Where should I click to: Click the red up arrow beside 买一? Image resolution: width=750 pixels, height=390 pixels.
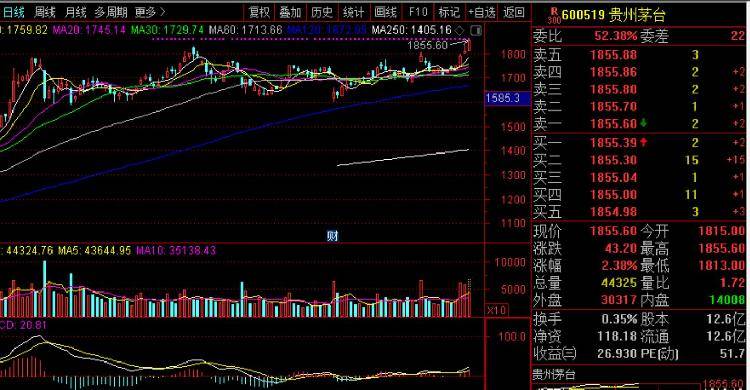click(644, 142)
